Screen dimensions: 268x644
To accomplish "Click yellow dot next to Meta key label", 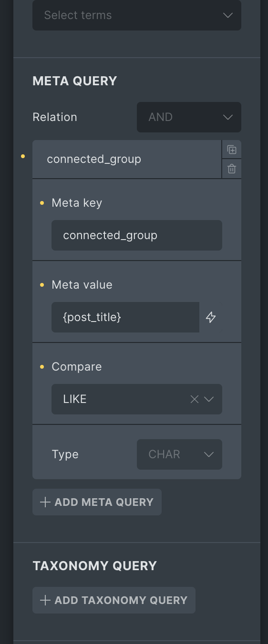I will (42, 203).
